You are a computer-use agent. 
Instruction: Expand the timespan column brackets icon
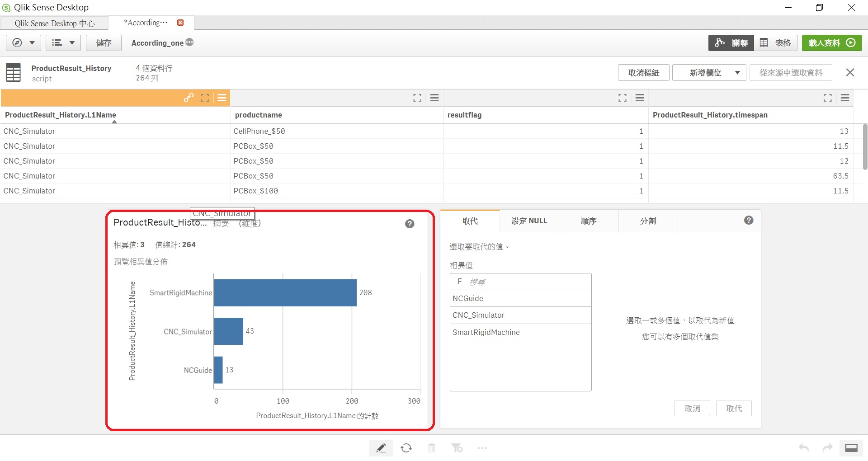pos(828,98)
